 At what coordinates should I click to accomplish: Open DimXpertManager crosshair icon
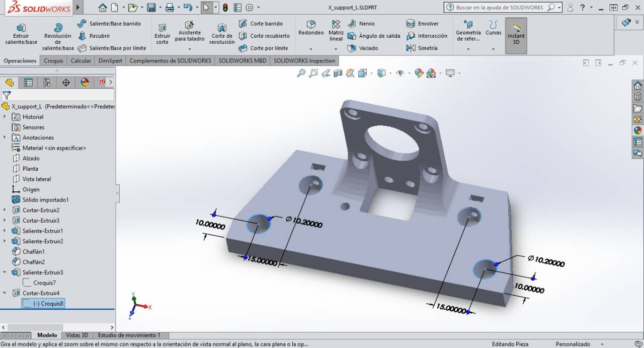pos(66,83)
